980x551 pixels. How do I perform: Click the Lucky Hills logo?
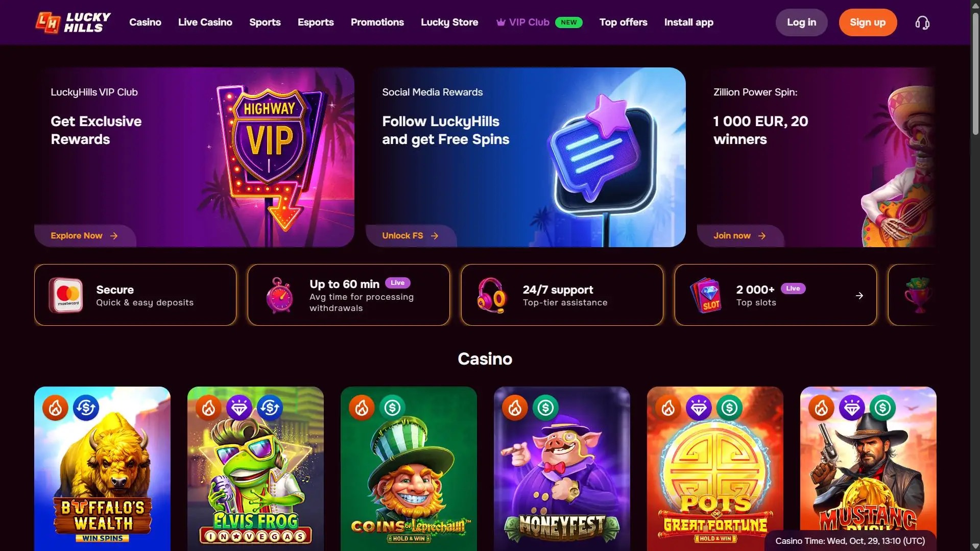(x=73, y=22)
